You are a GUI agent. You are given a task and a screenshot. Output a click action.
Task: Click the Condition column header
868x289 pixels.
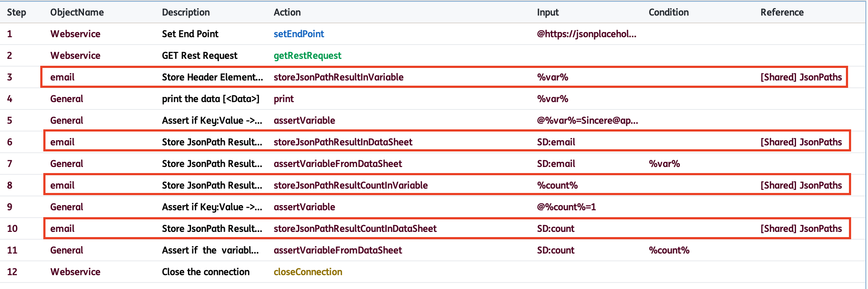tap(668, 12)
